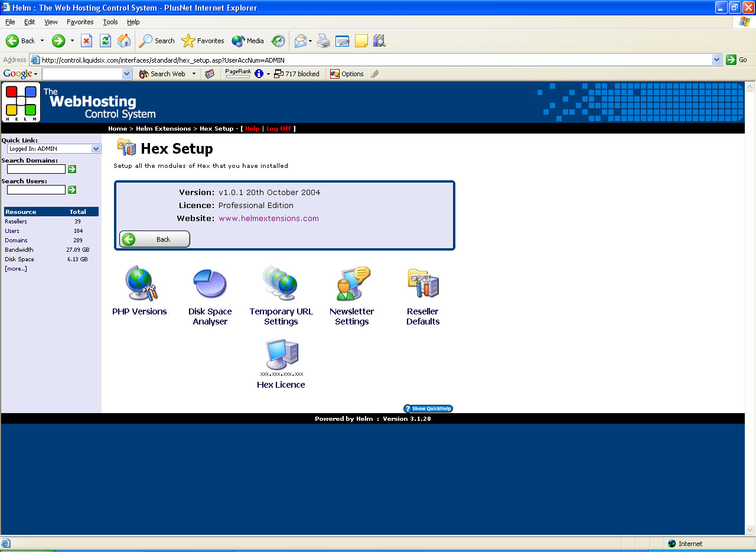Click the Home breadcrumb link
This screenshot has width=756, height=552.
coord(118,128)
